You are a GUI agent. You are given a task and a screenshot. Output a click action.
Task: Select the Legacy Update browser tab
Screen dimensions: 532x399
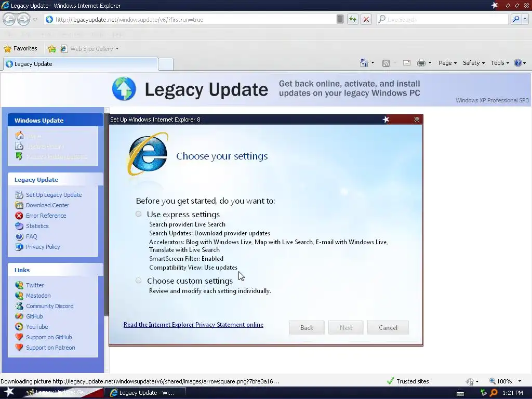(x=81, y=64)
